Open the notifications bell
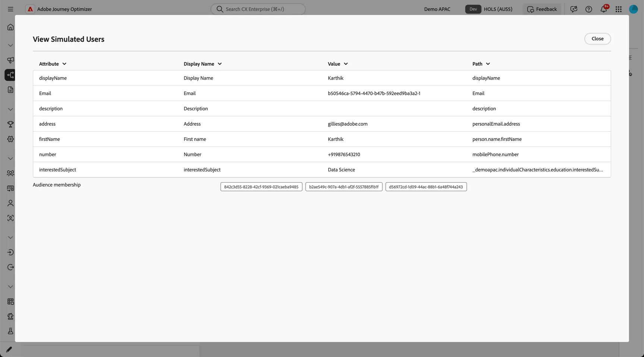Screen dimensions: 644x357 (604, 9)
